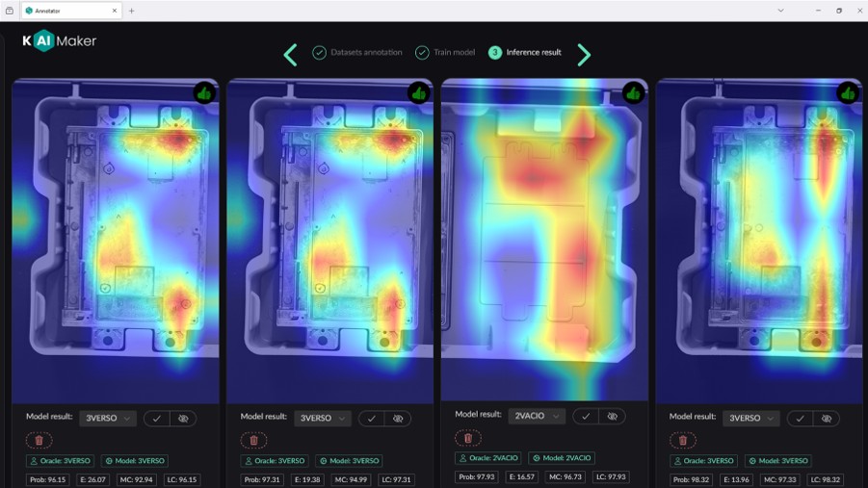The image size is (868, 488).
Task: Hide heatmap overlay on first card
Action: point(183,419)
